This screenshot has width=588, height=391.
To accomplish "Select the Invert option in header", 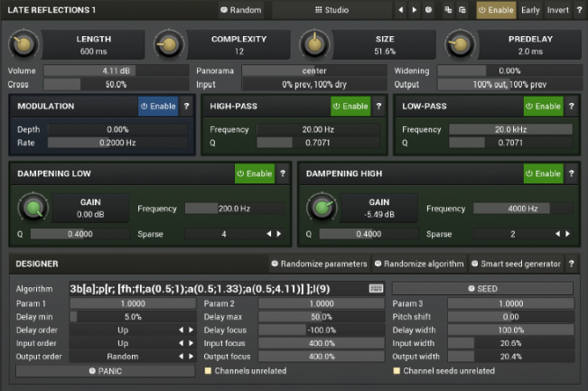I will 557,10.
